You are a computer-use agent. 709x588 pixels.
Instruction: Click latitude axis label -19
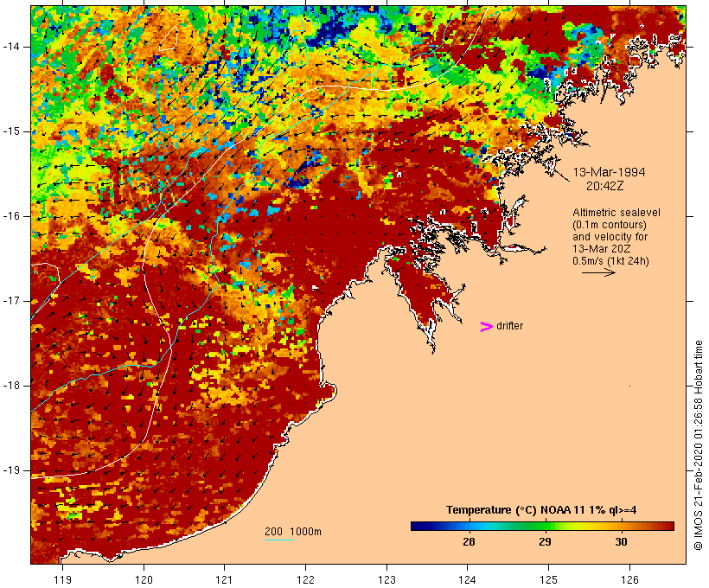(x=11, y=470)
